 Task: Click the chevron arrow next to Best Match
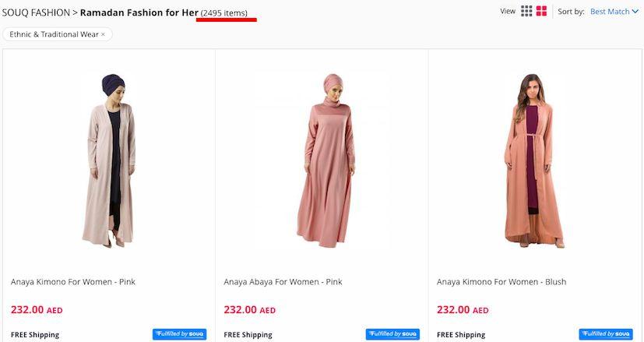(635, 12)
